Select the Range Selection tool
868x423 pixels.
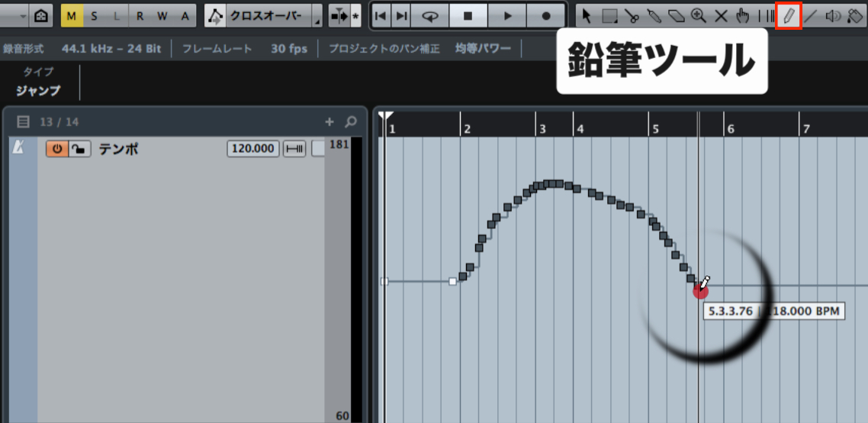click(x=609, y=16)
